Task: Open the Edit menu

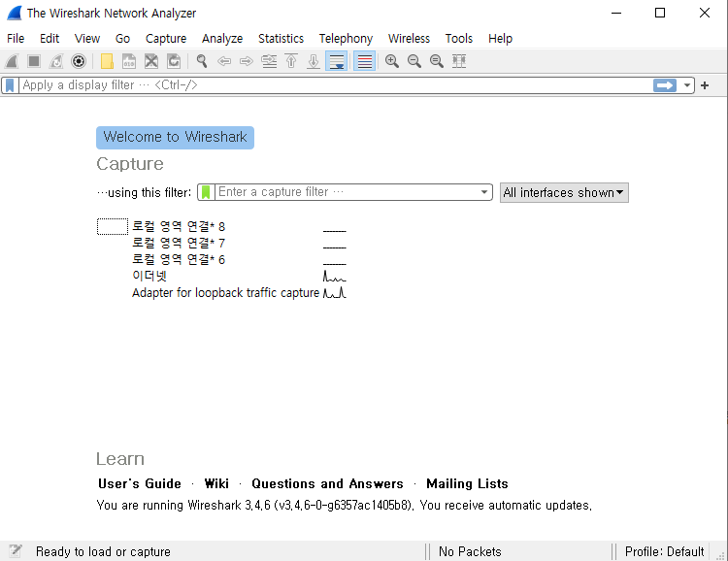Action: (50, 39)
